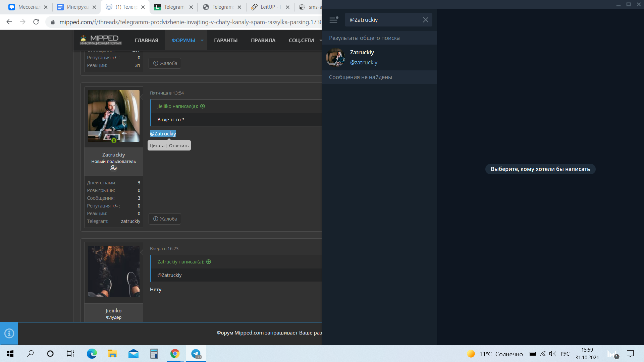Click the notification info icon at bottom
This screenshot has height=362, width=644.
(9, 334)
